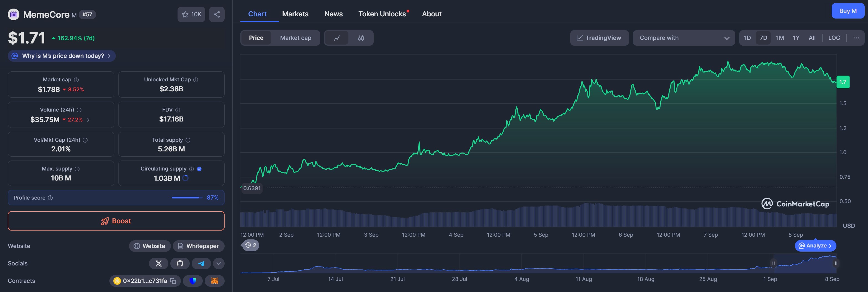
Task: Copy the contract address 0x22b1...c731fa
Action: pyautogui.click(x=173, y=281)
